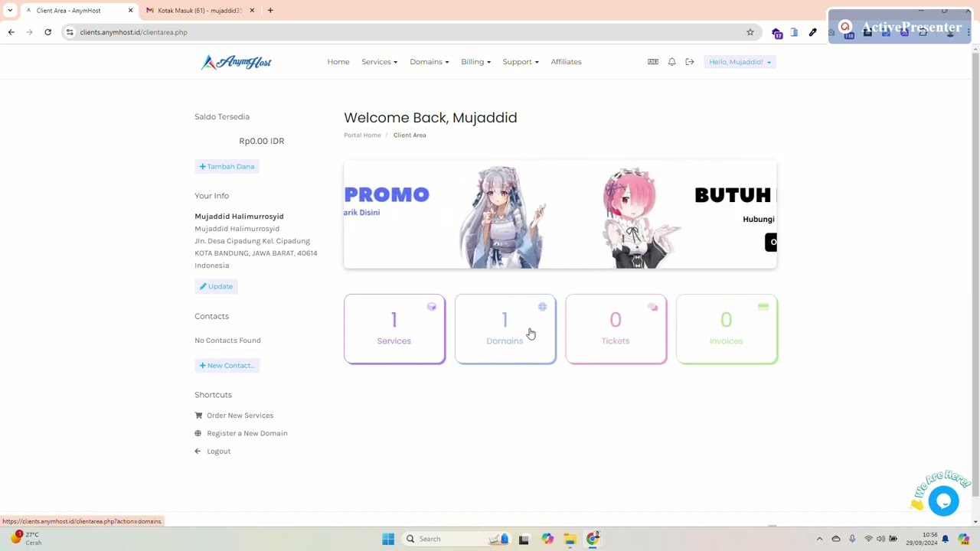980x551 pixels.
Task: Click the extension icon with the 17 badge
Action: tap(777, 33)
